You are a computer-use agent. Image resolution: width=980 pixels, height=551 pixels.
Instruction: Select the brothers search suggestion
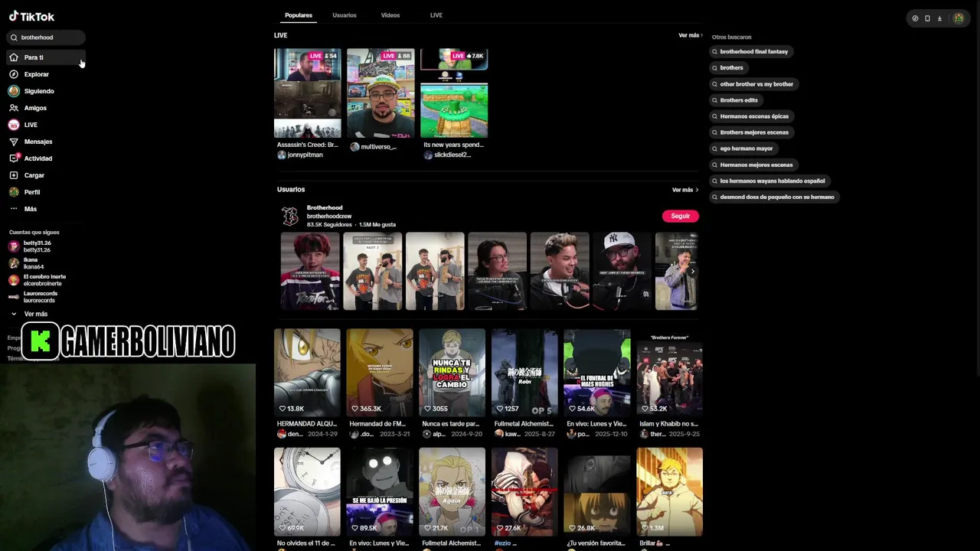(x=727, y=67)
